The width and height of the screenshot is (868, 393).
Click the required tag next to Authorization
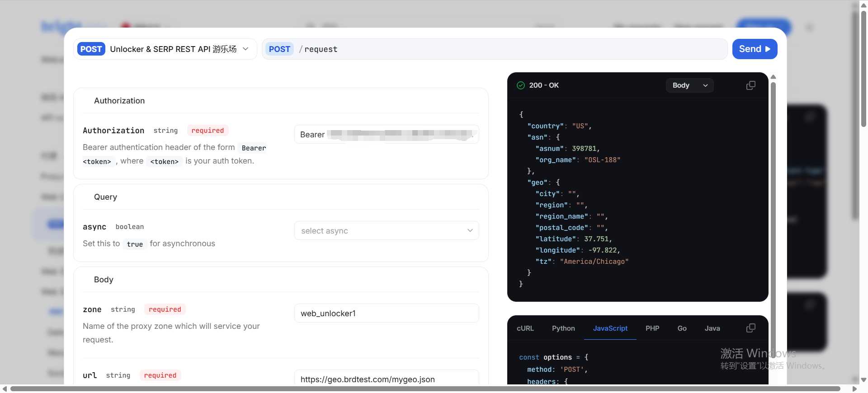coord(208,131)
